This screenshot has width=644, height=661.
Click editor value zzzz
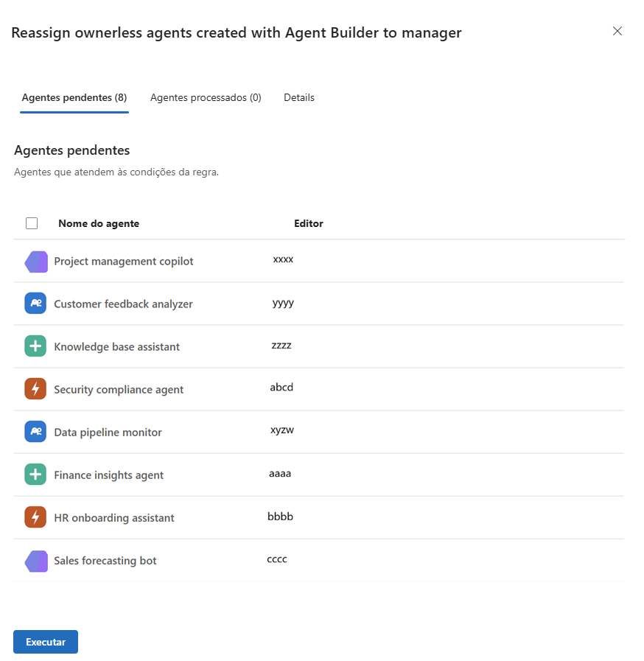point(281,346)
